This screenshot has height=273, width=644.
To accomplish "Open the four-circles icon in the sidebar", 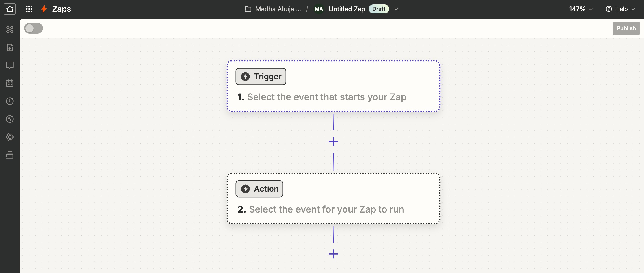I will [10, 30].
